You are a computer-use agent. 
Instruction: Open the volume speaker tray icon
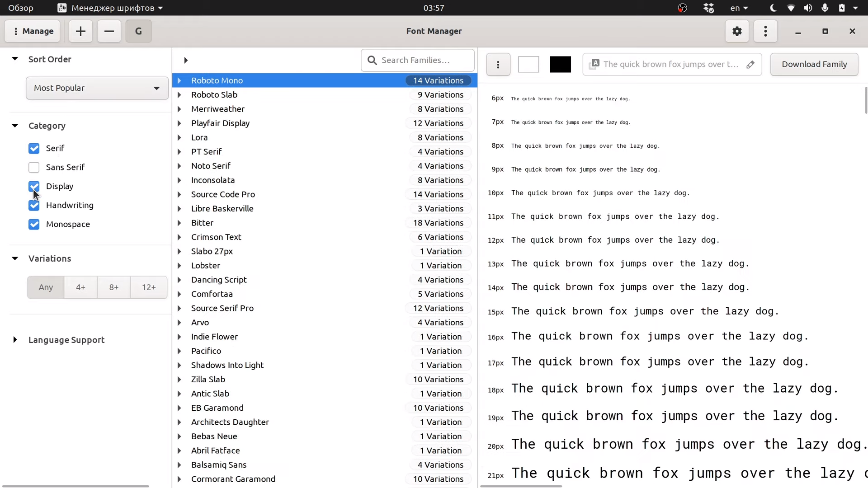(808, 8)
